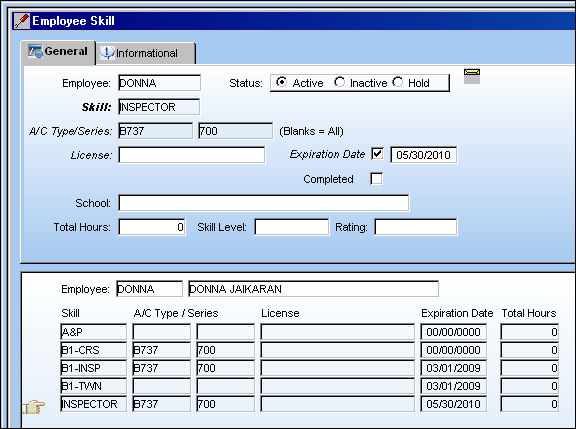Click the Expiration Date column header
Image resolution: width=576 pixels, height=429 pixels.
pos(457,313)
